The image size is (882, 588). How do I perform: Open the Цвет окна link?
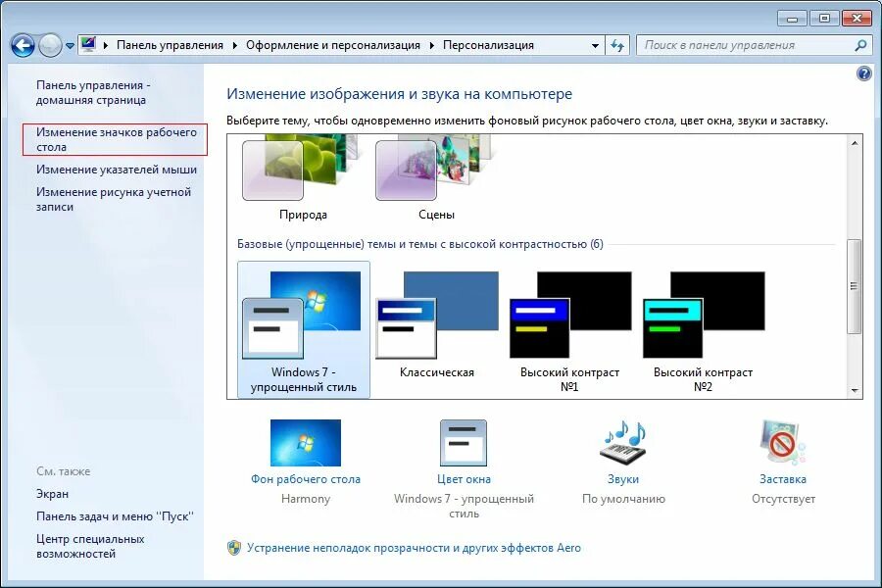click(465, 479)
